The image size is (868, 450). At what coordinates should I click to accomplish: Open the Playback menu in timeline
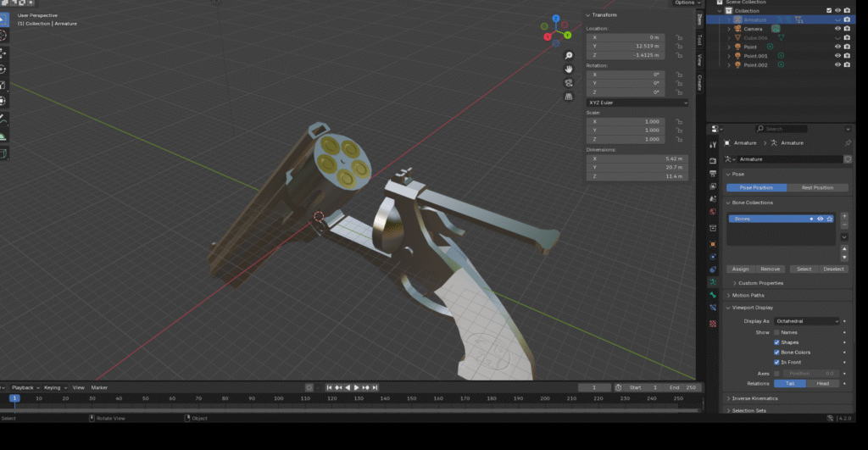[24, 387]
